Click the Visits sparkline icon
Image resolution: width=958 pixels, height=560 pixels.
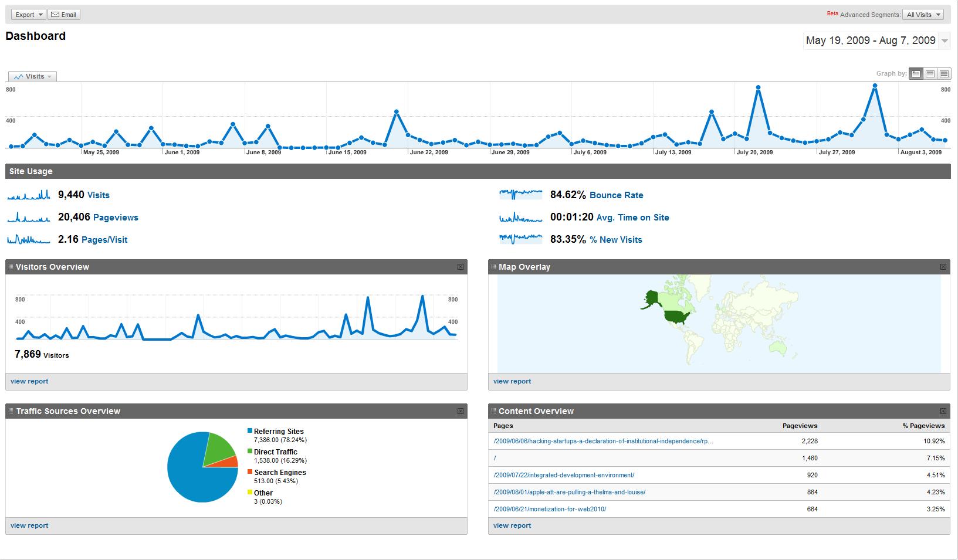pyautogui.click(x=29, y=195)
